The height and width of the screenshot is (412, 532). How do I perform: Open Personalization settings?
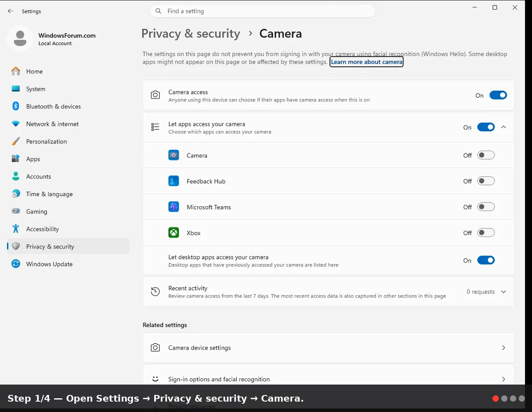click(x=68, y=141)
